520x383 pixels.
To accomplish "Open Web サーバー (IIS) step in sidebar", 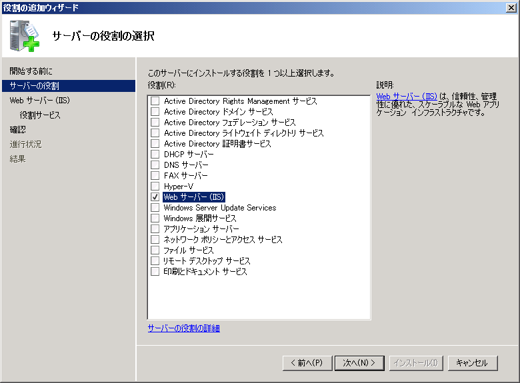I will coord(40,100).
